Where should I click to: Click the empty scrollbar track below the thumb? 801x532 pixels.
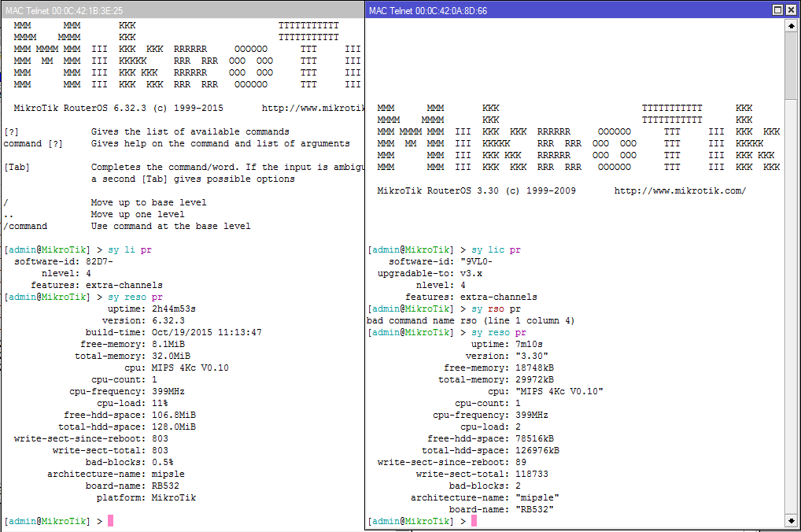click(x=791, y=307)
